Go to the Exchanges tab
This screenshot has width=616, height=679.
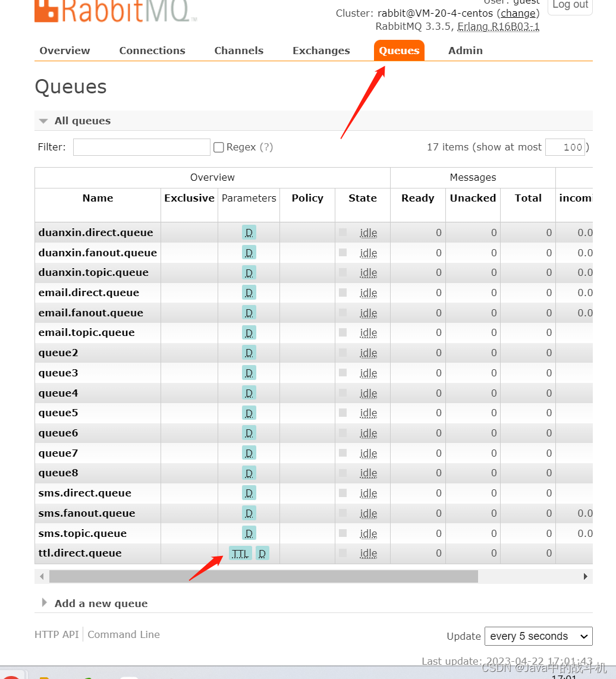point(321,51)
